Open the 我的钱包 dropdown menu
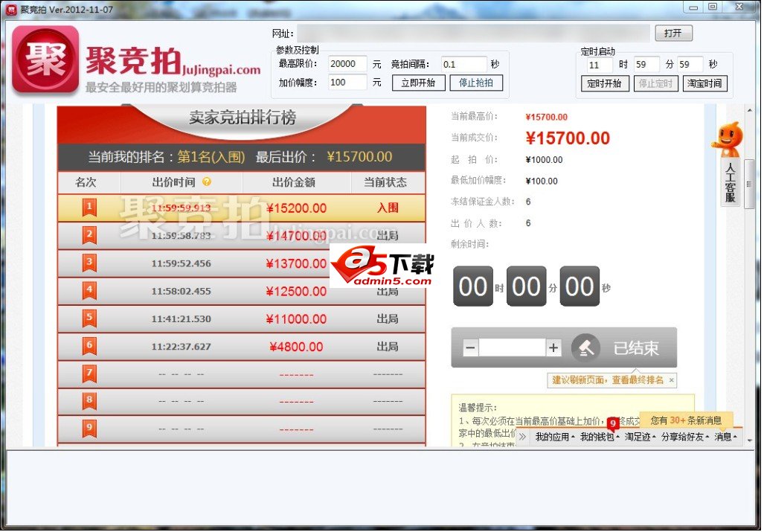This screenshot has height=532, width=764. point(601,438)
